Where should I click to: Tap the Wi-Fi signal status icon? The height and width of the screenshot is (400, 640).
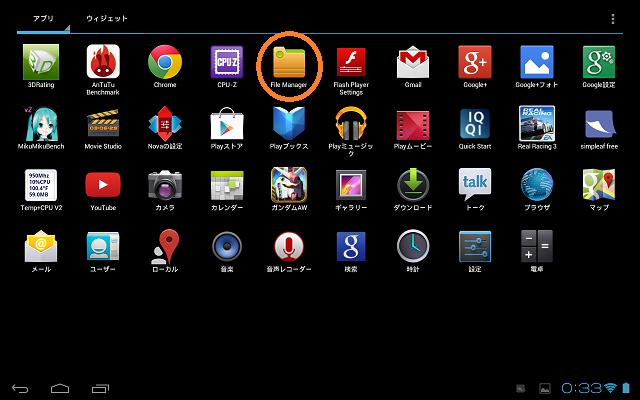611,388
